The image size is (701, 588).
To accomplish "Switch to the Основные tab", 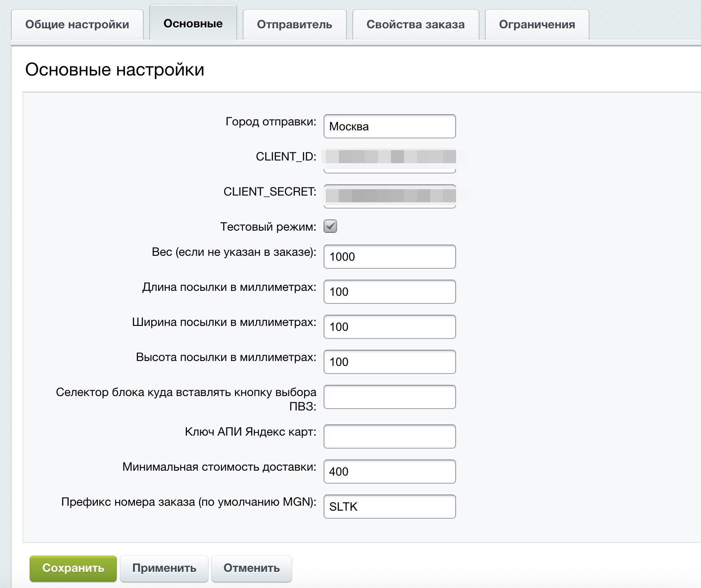I will 193,24.
